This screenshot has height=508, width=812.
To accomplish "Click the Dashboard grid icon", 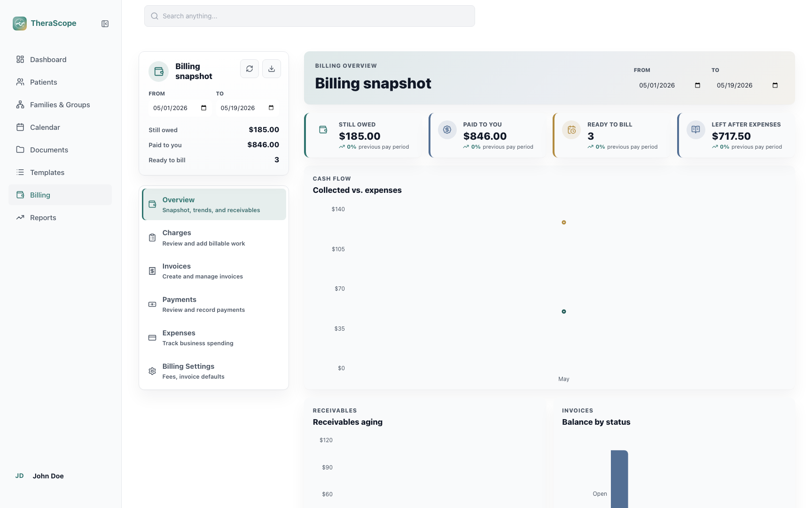I will [x=20, y=59].
